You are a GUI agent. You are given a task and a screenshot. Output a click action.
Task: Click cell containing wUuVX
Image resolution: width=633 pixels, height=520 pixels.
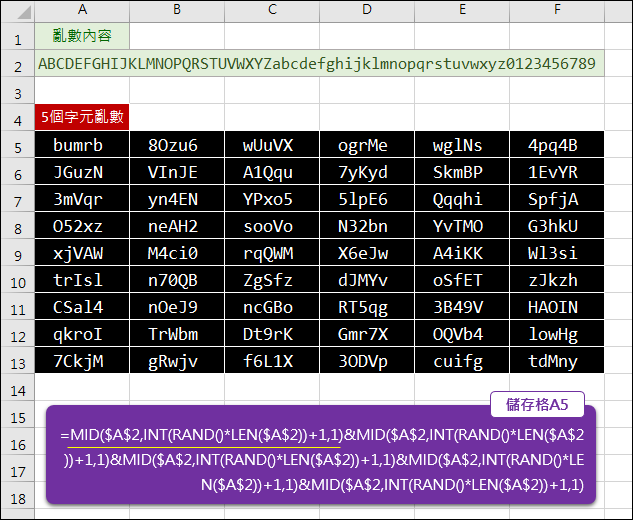tap(272, 144)
